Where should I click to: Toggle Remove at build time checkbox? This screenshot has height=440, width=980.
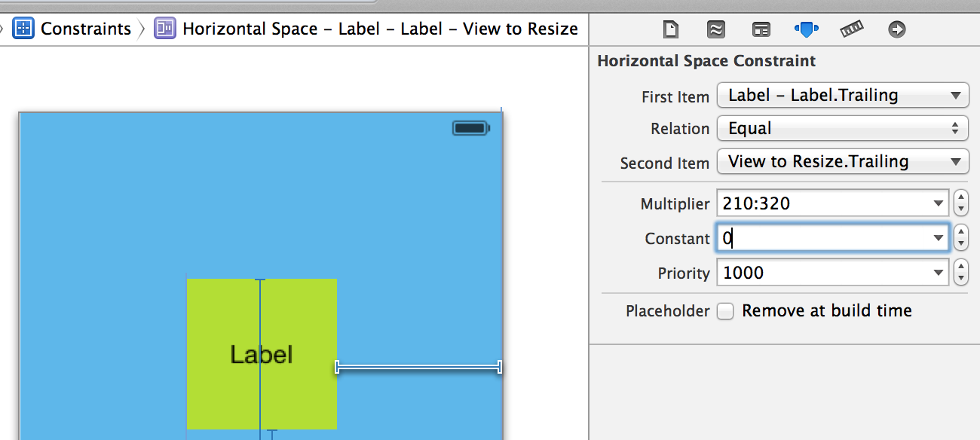(724, 311)
